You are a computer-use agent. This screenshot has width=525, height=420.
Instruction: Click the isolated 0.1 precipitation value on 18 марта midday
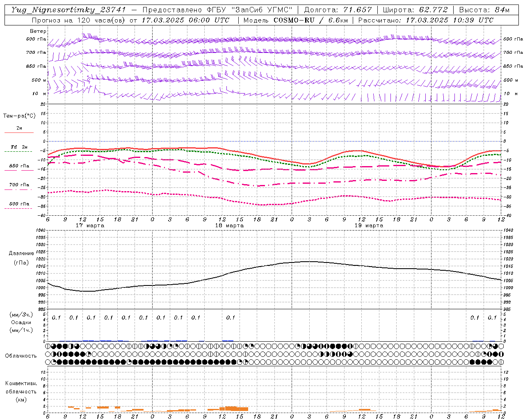(231, 317)
